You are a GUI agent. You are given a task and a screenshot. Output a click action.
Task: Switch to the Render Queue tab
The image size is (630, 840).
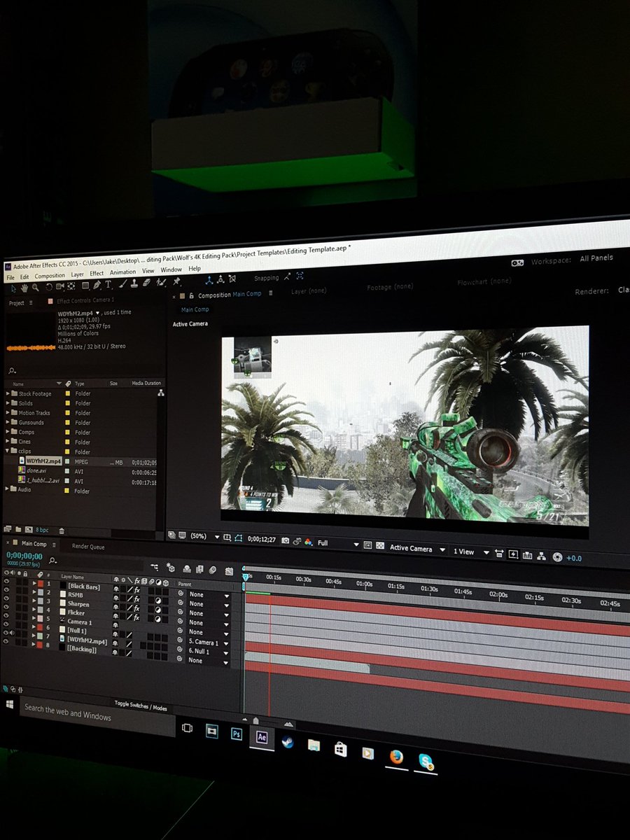87,547
